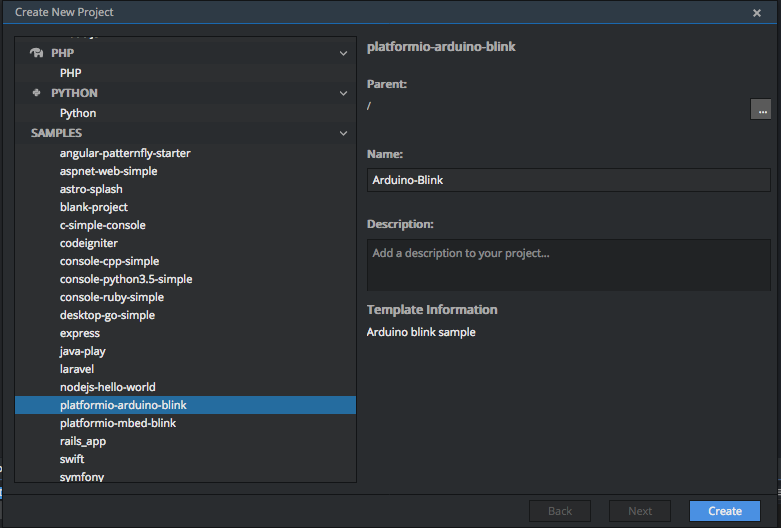Pick the astro-splash sample
This screenshot has width=781, height=528.
185,189
